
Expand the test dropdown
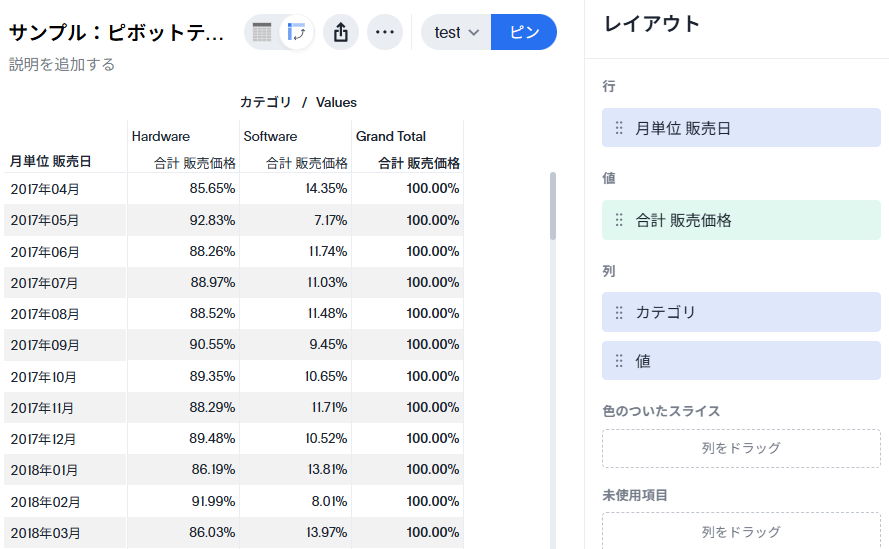coord(457,33)
